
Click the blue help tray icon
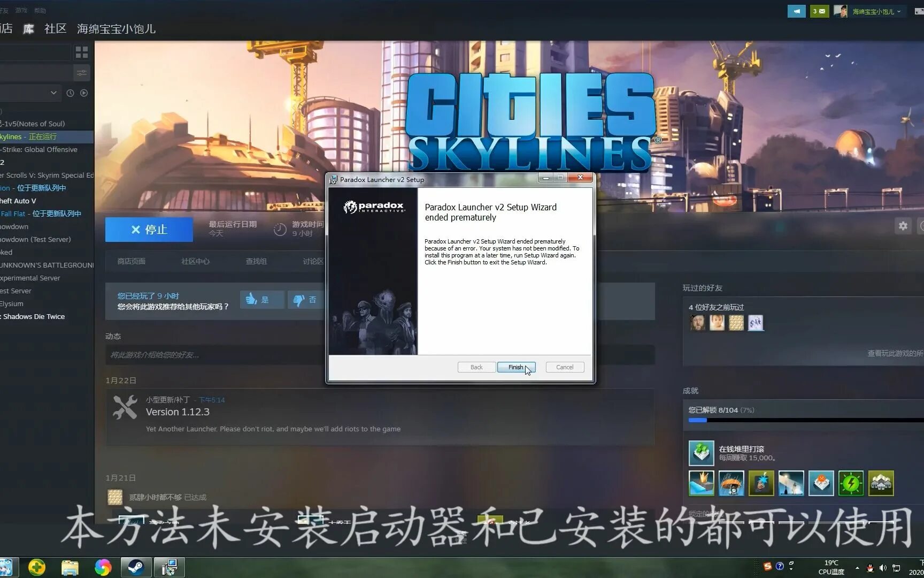tap(780, 566)
